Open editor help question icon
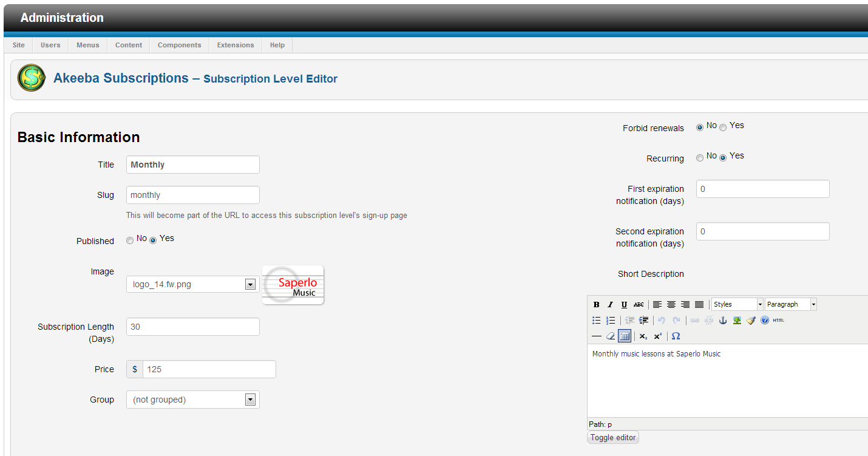 point(765,320)
